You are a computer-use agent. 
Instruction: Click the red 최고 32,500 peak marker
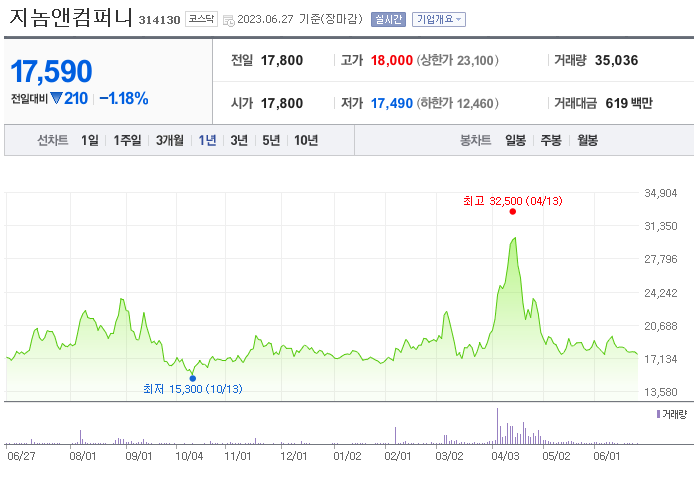513,212
